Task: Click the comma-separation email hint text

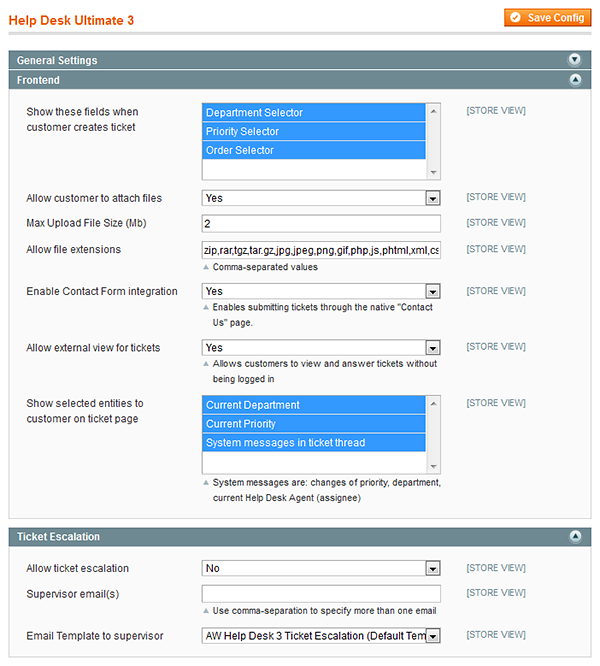Action: coord(324,611)
